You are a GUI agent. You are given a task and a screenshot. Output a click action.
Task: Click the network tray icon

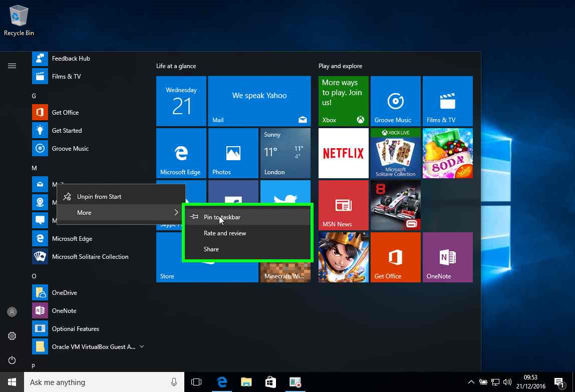click(495, 382)
